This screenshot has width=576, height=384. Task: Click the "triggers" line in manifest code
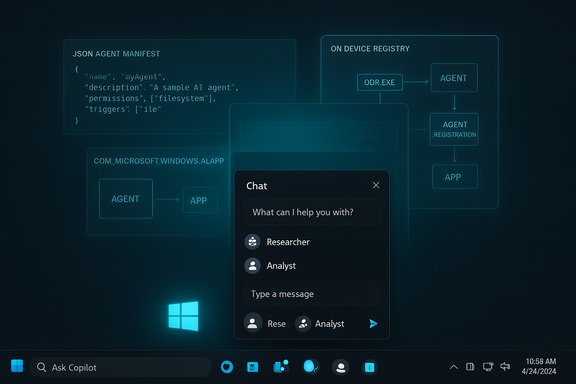123,109
